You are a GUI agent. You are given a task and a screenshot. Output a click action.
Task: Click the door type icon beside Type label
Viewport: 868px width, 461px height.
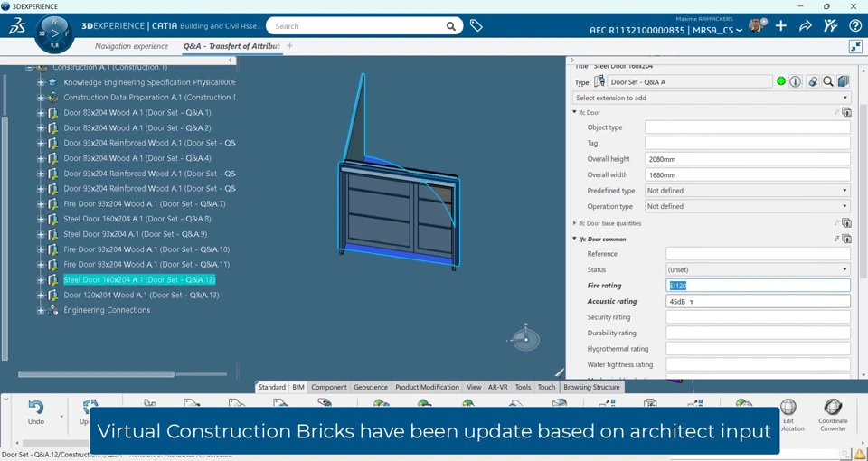click(599, 82)
